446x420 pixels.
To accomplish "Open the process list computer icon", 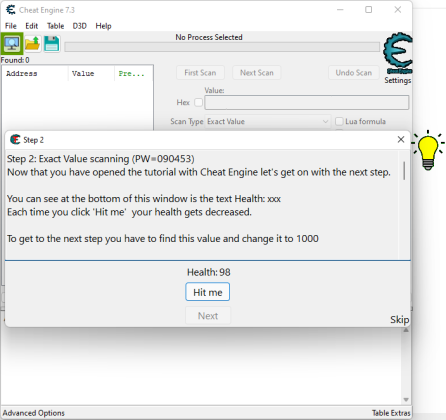I will click(12, 44).
